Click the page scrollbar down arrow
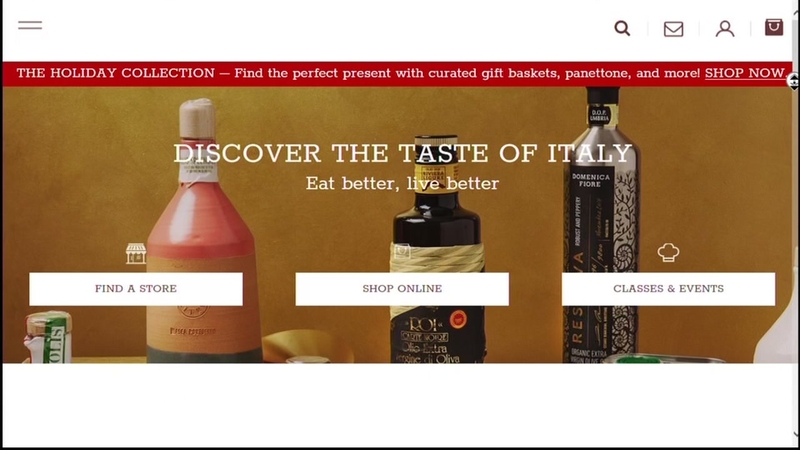This screenshot has height=450, width=800. tap(796, 435)
